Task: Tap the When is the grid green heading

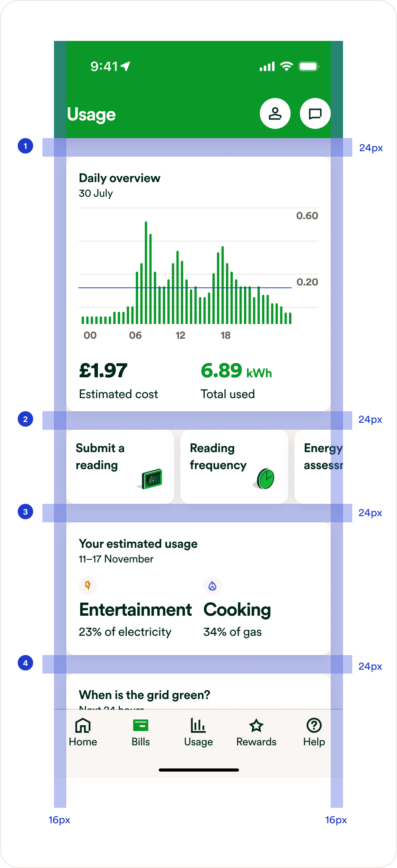Action: coord(145,695)
